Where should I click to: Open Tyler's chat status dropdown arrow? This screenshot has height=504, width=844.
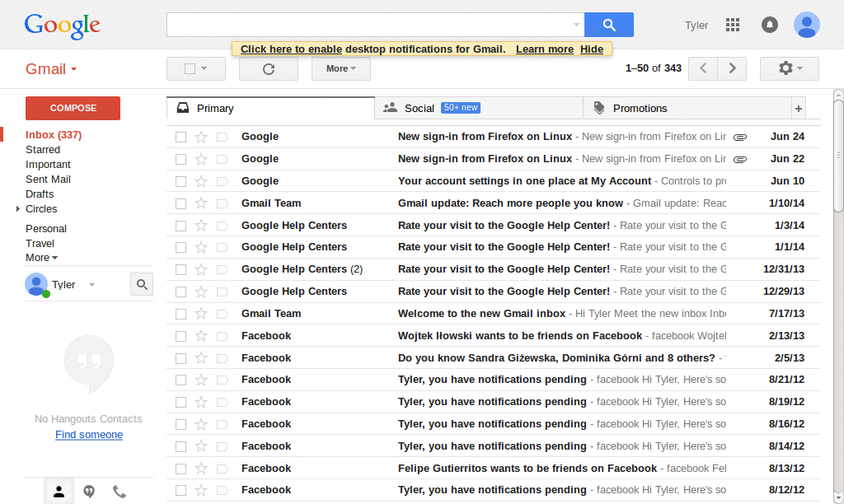tap(91, 285)
